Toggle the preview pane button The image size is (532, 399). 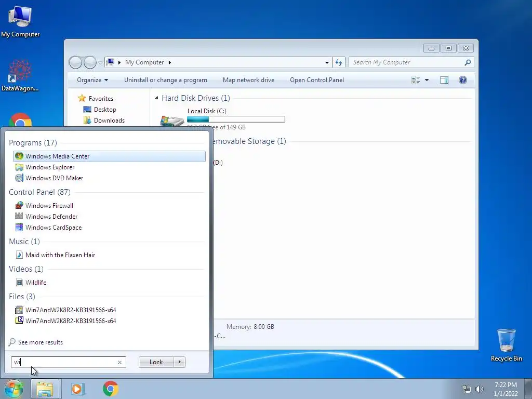click(444, 80)
